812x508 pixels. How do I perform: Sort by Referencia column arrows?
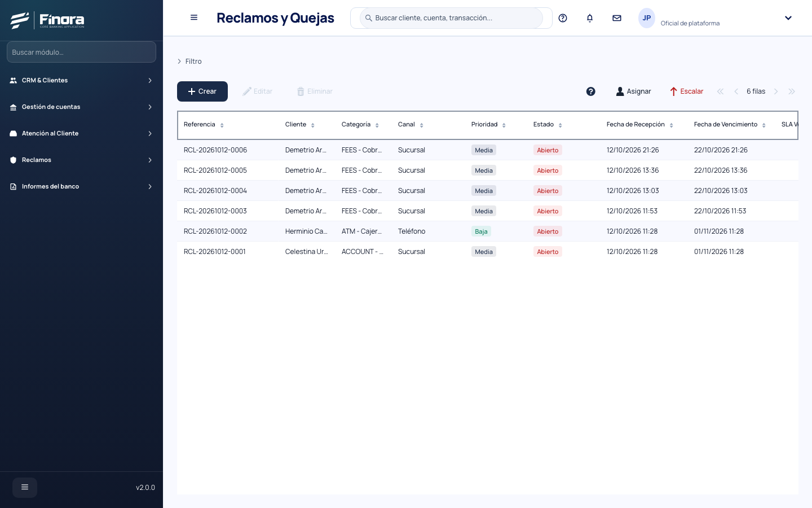(222, 125)
